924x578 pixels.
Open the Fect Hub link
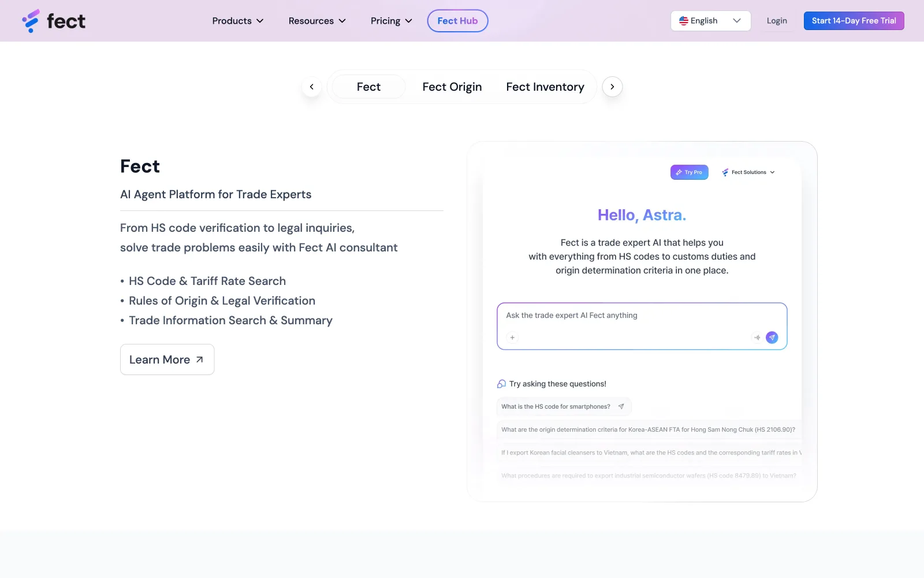coord(457,21)
